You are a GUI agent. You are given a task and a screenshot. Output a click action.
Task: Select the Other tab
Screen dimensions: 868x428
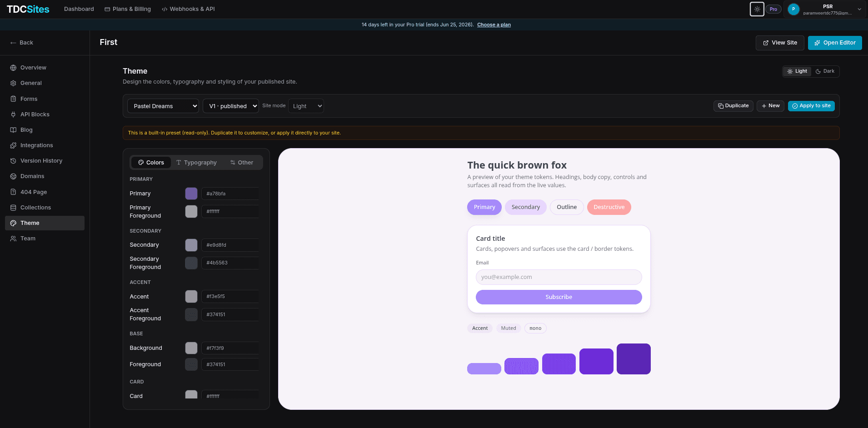(x=242, y=163)
